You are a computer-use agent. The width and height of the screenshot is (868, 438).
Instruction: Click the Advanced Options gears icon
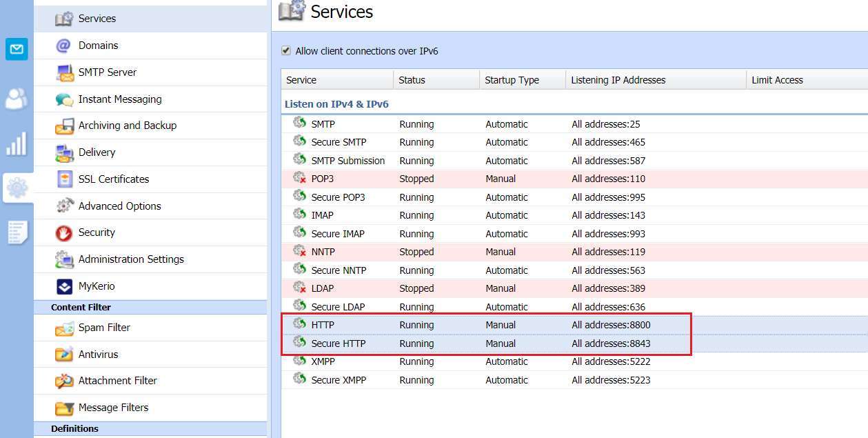64,206
